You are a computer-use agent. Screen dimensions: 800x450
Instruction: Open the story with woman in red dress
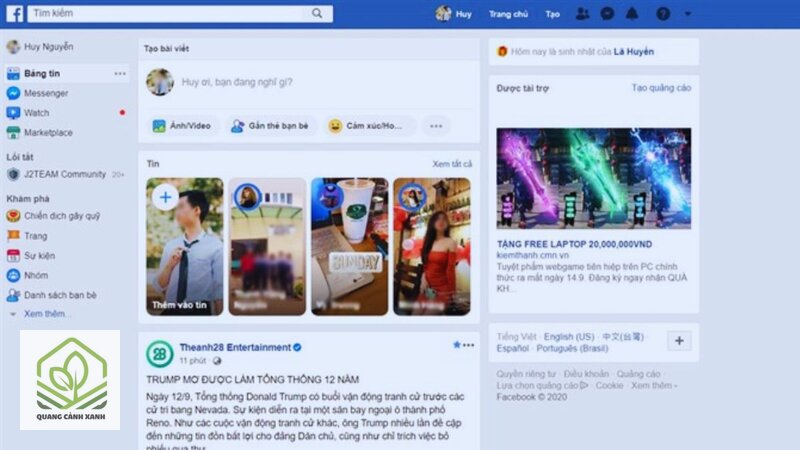pyautogui.click(x=432, y=246)
